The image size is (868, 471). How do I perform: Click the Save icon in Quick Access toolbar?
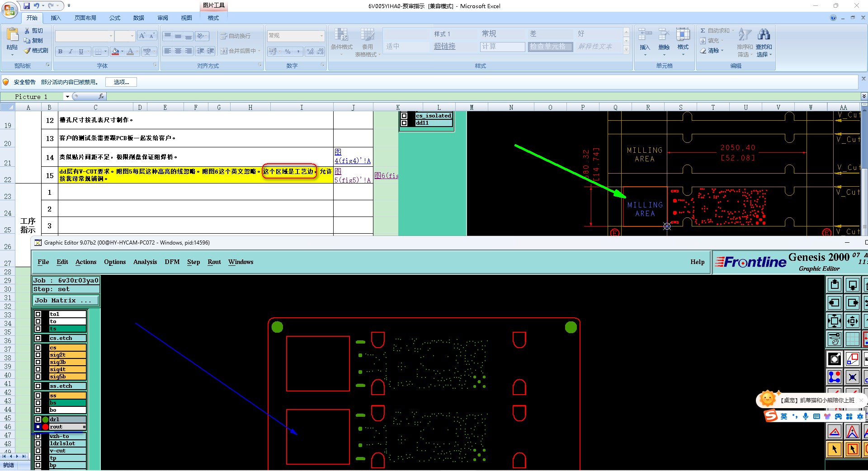(x=27, y=6)
